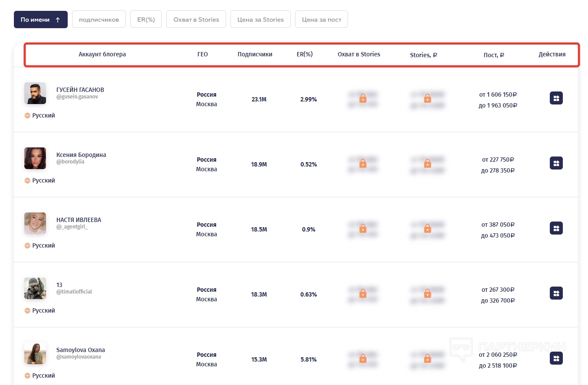Click the action icon for Ксения Бородина
The width and height of the screenshot is (588, 385).
click(556, 163)
